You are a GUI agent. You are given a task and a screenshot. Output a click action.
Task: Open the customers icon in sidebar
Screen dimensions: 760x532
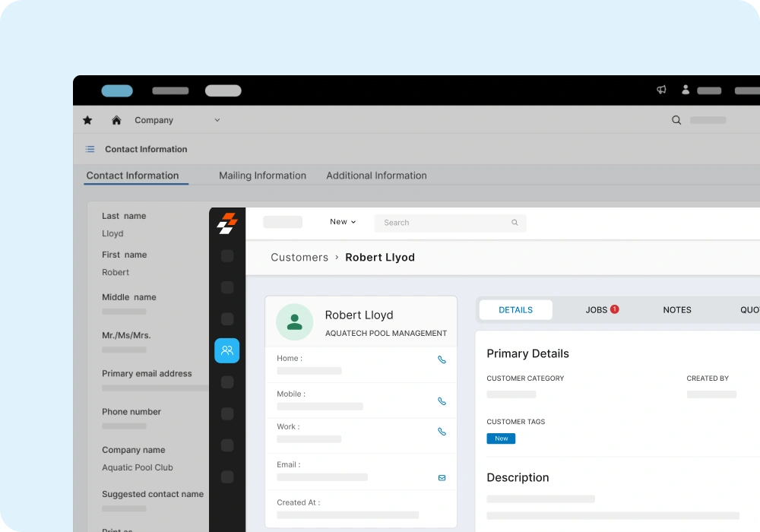coord(226,350)
